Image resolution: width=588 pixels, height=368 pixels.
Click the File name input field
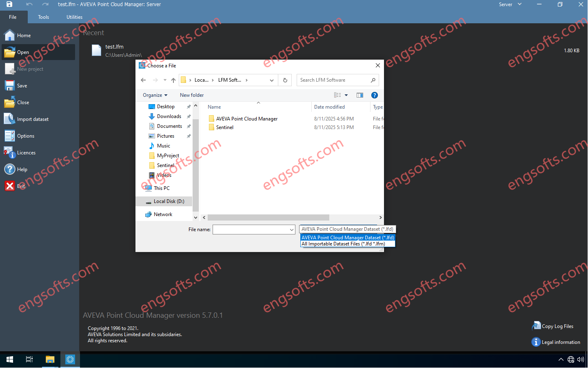click(251, 230)
